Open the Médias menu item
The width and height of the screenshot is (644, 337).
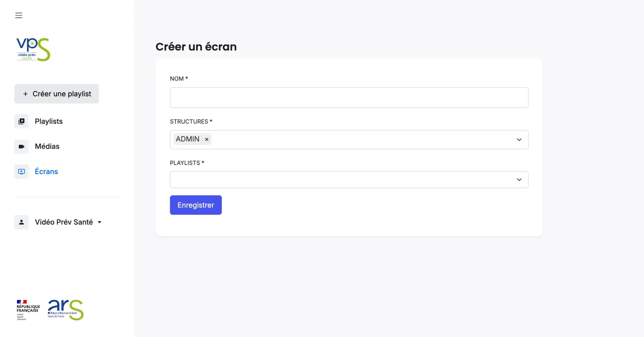[47, 147]
